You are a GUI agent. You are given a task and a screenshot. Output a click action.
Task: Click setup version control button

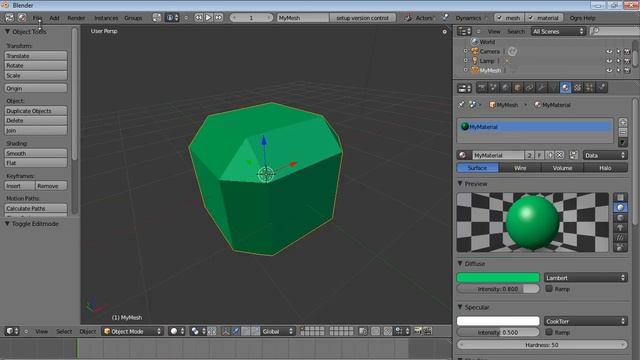pyautogui.click(x=362, y=18)
